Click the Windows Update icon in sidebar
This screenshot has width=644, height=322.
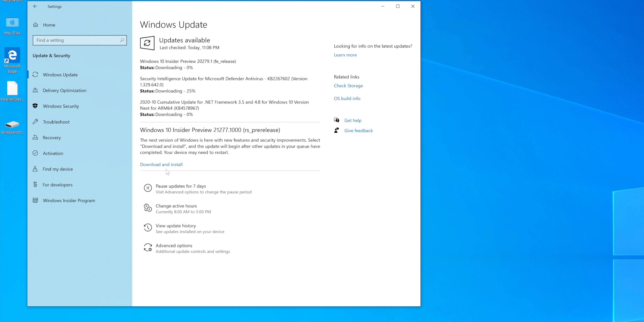point(35,75)
